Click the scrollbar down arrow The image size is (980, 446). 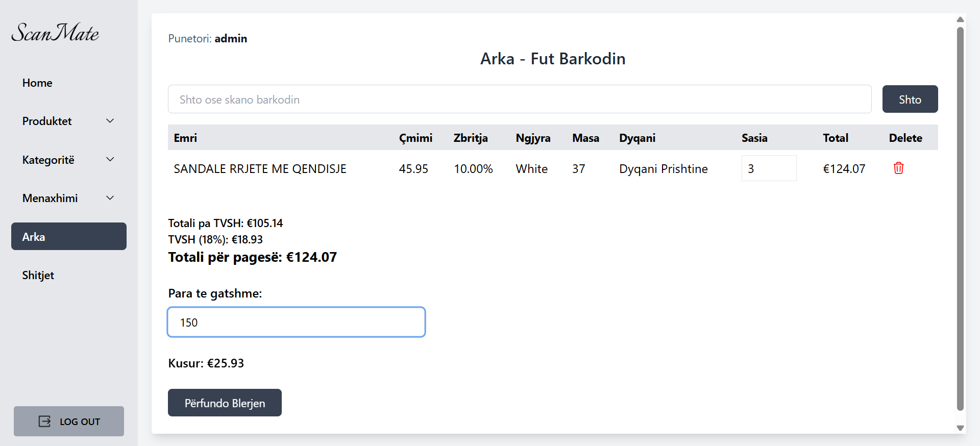tap(960, 428)
